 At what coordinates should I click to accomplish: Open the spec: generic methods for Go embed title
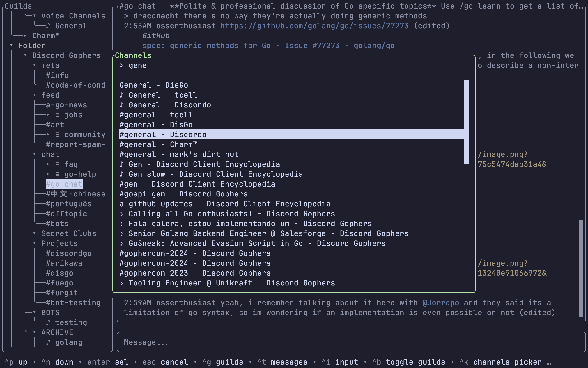pos(269,46)
